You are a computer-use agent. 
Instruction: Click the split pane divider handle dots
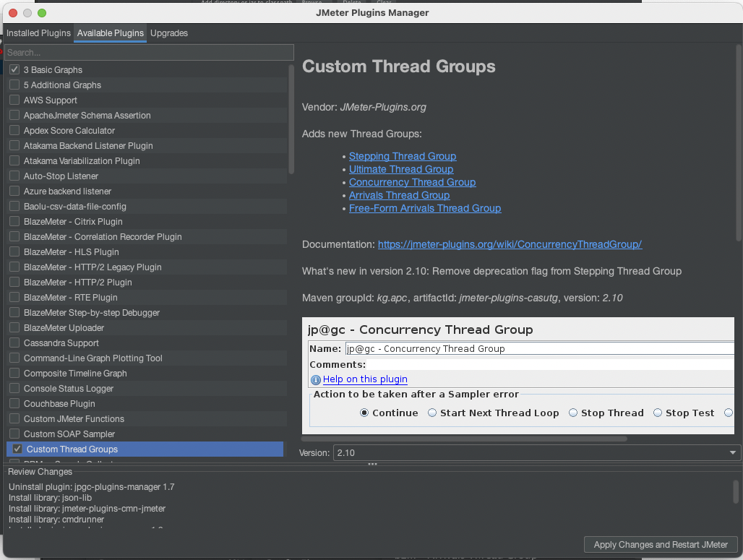pos(372,464)
